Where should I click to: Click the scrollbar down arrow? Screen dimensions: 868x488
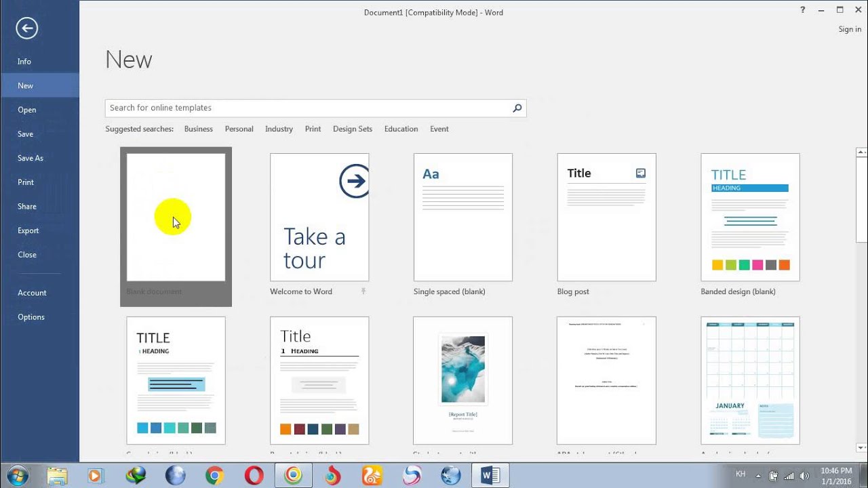862,448
